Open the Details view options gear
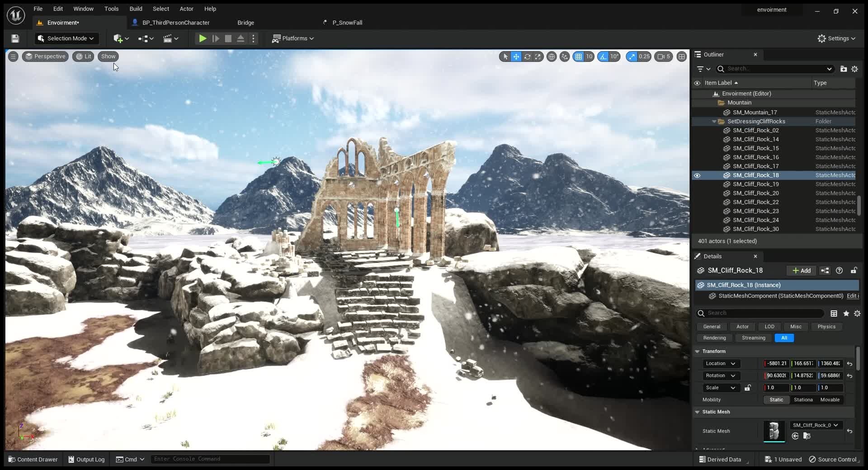868x470 pixels. [857, 313]
